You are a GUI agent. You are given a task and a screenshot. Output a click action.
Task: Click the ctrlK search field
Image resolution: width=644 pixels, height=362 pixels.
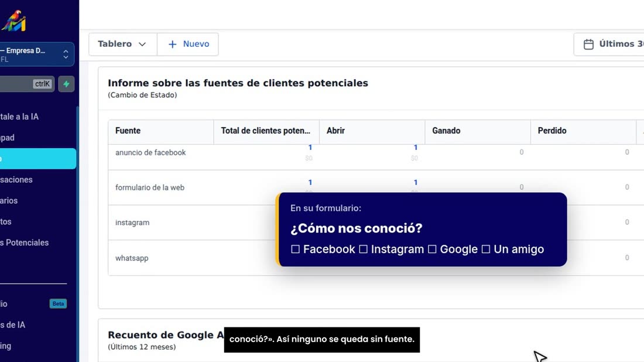27,84
